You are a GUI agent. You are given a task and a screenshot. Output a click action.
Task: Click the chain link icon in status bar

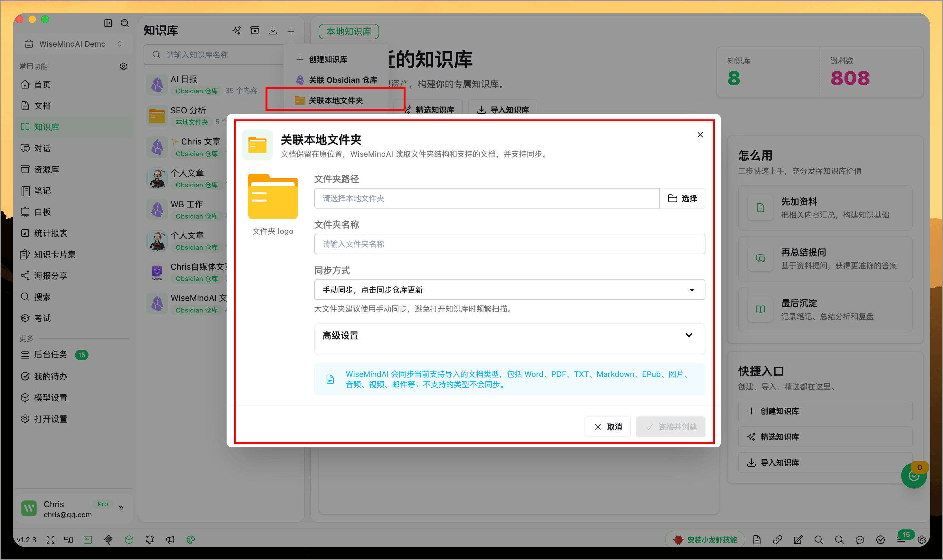[x=777, y=540]
